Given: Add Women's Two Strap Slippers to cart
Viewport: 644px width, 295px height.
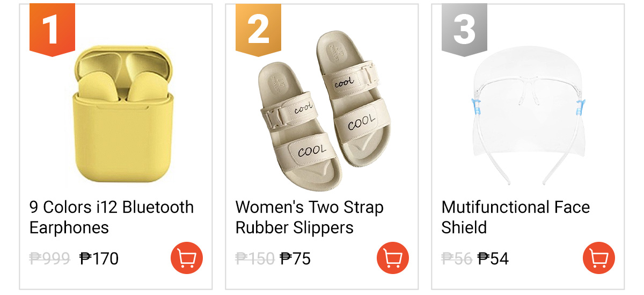Looking at the screenshot, I should click(392, 258).
